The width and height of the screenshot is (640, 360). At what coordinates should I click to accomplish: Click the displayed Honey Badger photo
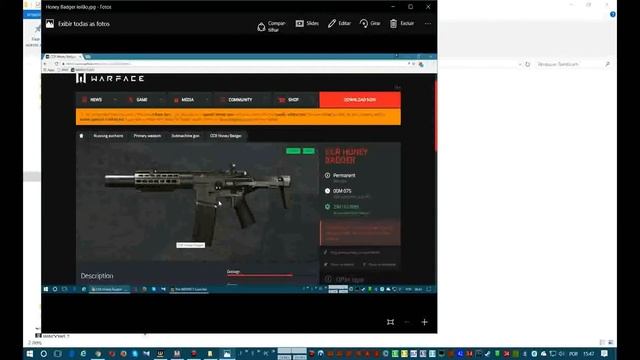coord(239,173)
